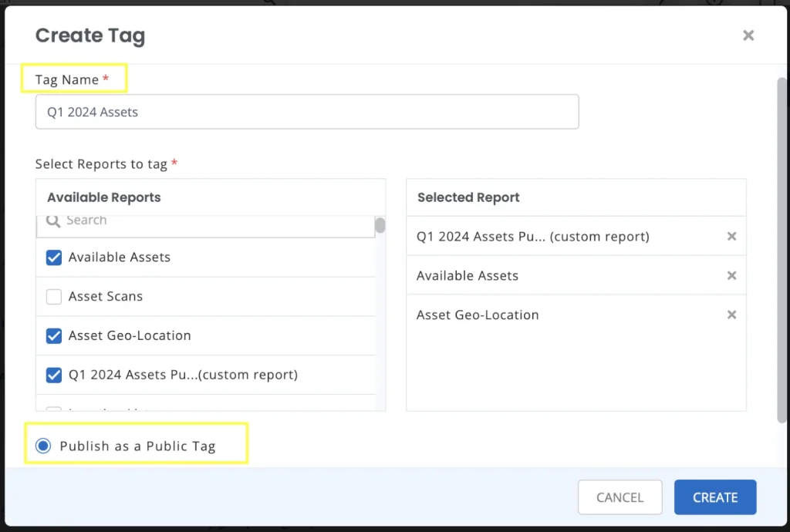790x532 pixels.
Task: Click Asset Geo-Location label in available list
Action: (130, 335)
